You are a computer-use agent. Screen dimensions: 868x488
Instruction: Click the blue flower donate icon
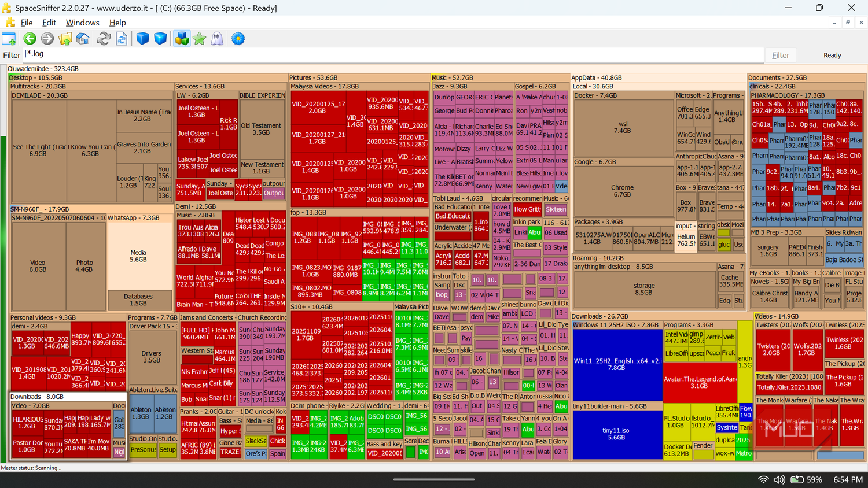pos(238,39)
